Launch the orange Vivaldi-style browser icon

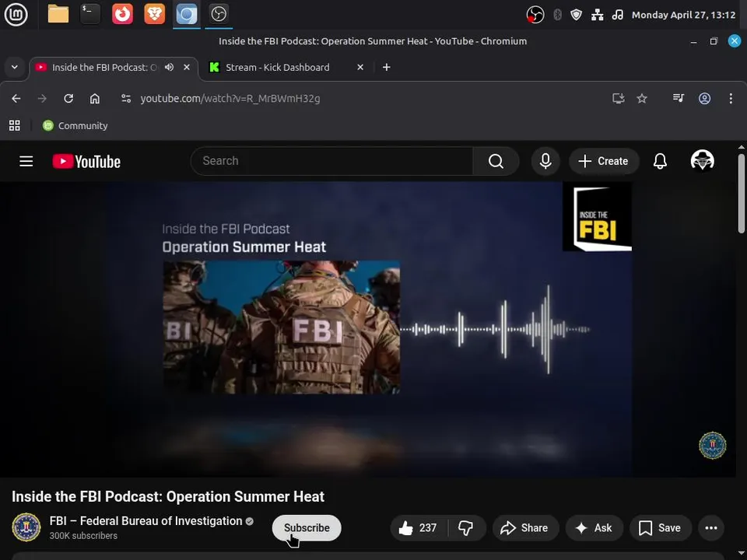click(122, 14)
